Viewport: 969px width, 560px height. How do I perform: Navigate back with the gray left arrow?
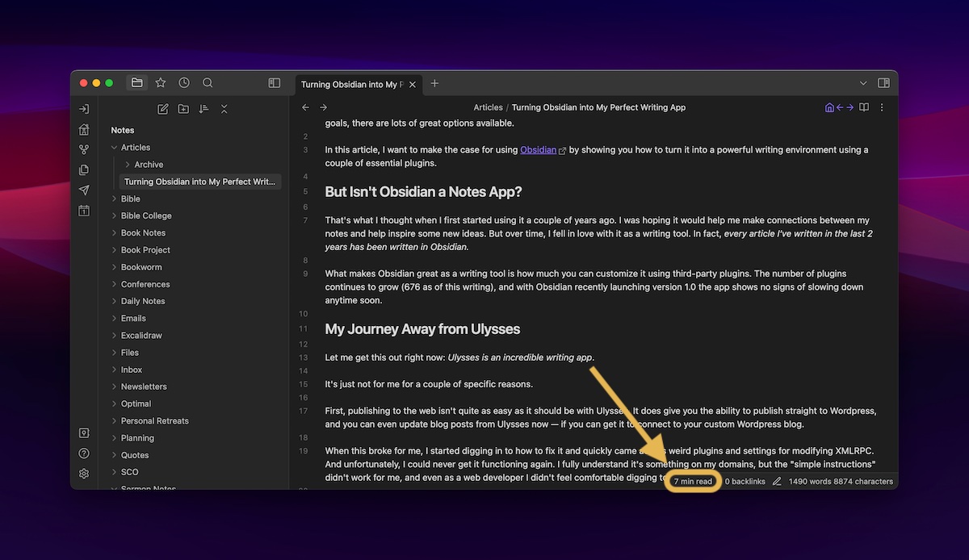pos(305,107)
